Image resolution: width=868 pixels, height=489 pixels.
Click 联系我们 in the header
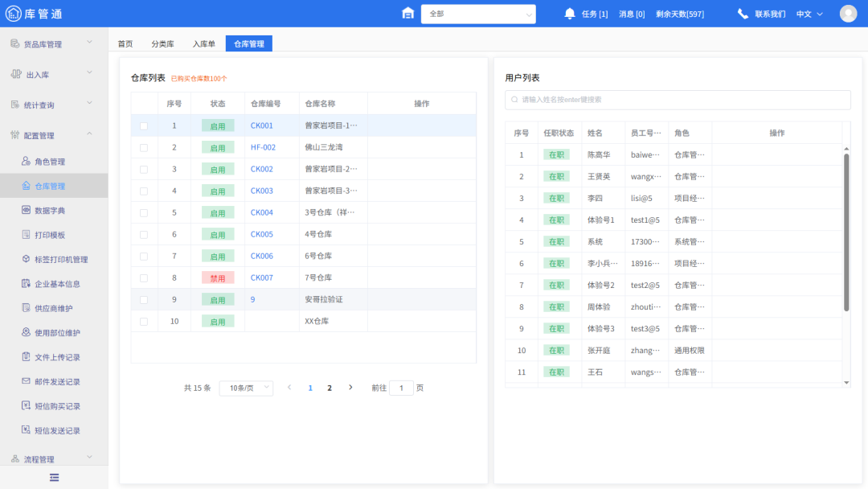[770, 14]
